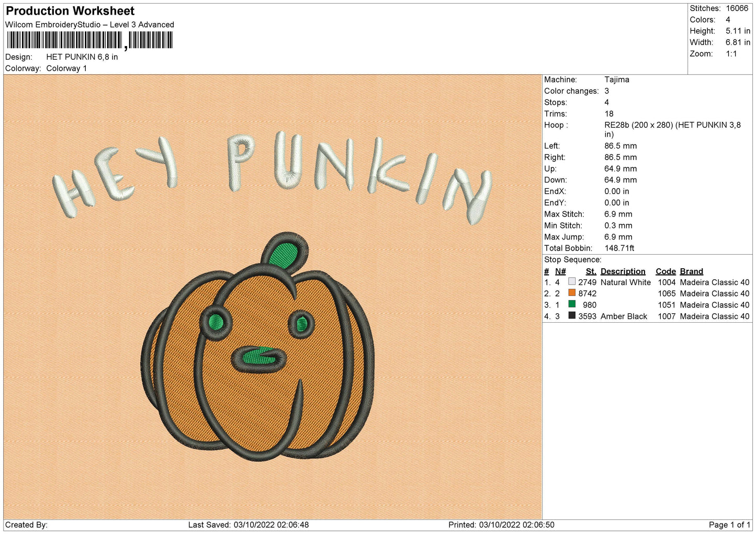Click the 'Up:' value 64.9 mm
756x534 pixels.
[x=620, y=168]
